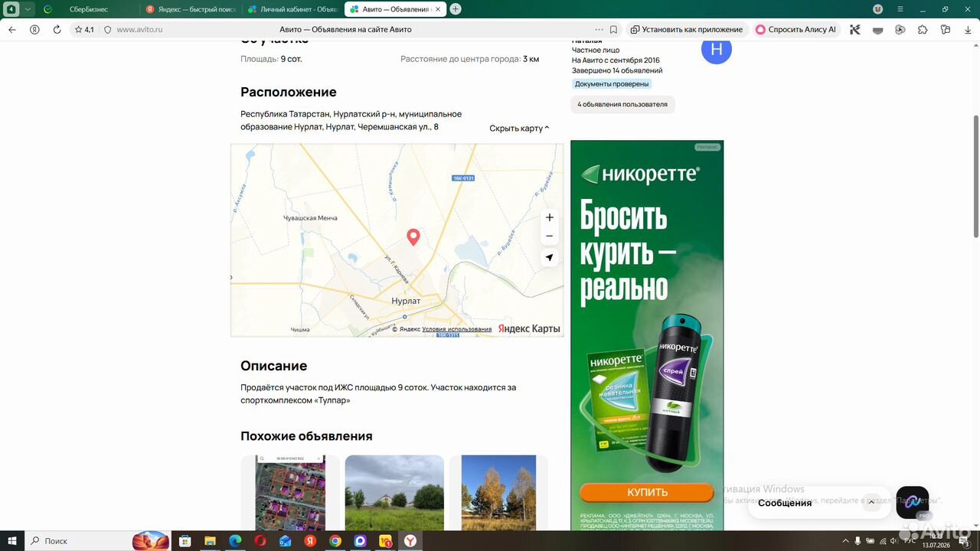Launch Microsoft Edge from the taskbar
The height and width of the screenshot is (551, 980).
point(235,541)
